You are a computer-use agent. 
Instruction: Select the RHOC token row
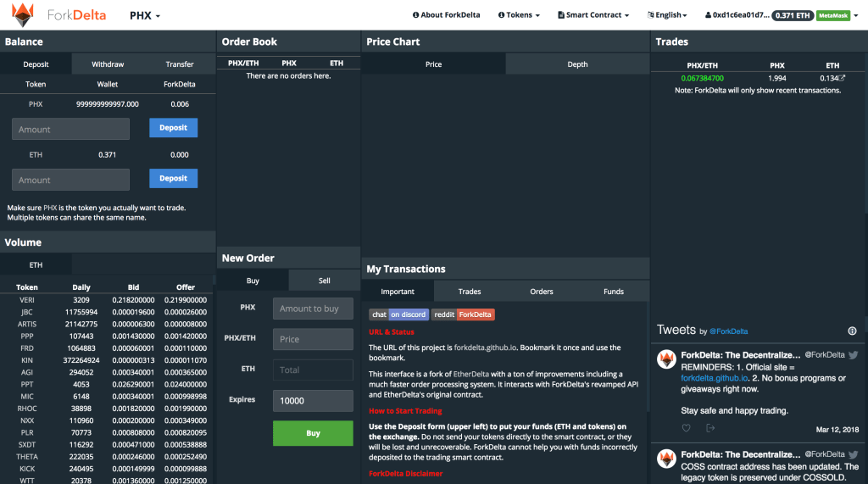106,409
